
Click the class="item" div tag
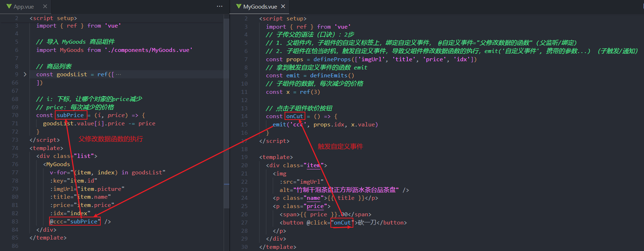296,165
